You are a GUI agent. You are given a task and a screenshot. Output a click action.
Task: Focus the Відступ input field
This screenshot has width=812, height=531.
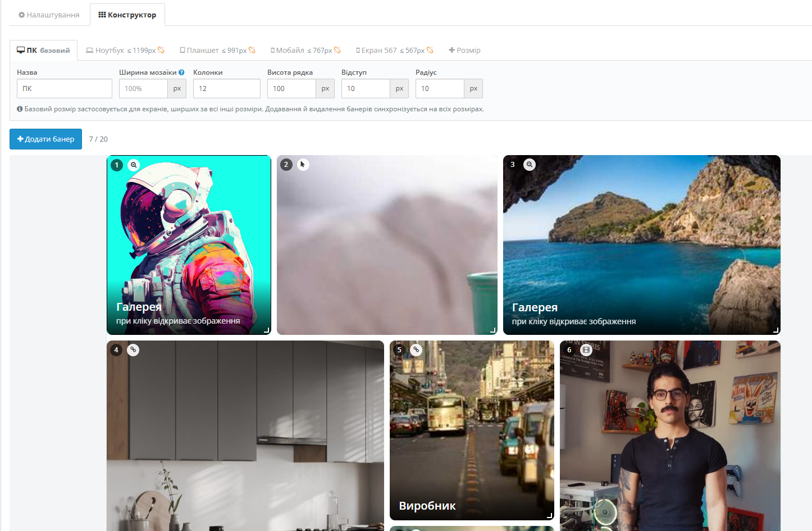point(366,89)
